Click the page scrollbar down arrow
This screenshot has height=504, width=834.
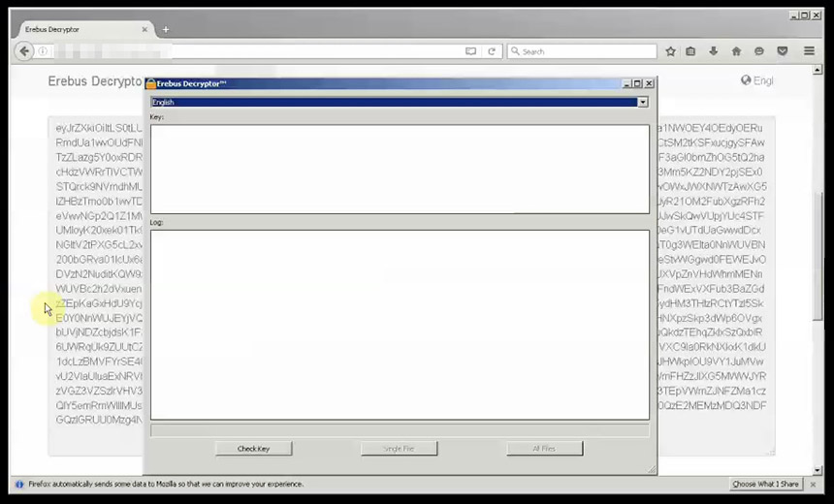tap(818, 470)
